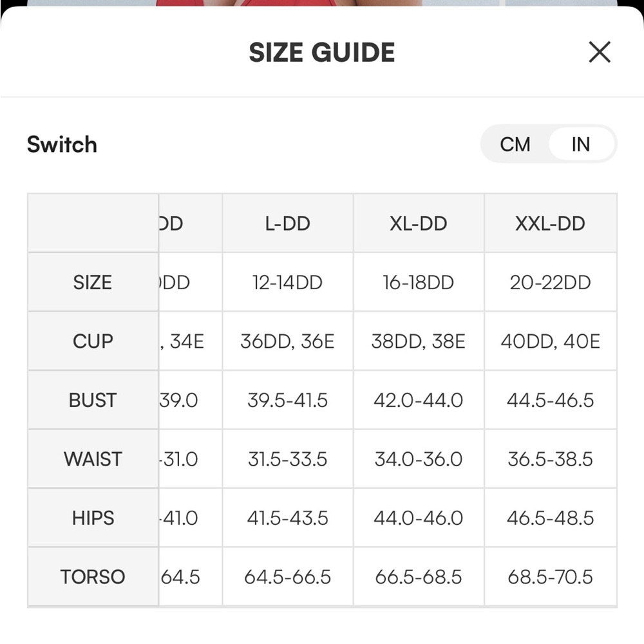The height and width of the screenshot is (644, 644).
Task: Switch units to CM
Action: click(x=515, y=144)
